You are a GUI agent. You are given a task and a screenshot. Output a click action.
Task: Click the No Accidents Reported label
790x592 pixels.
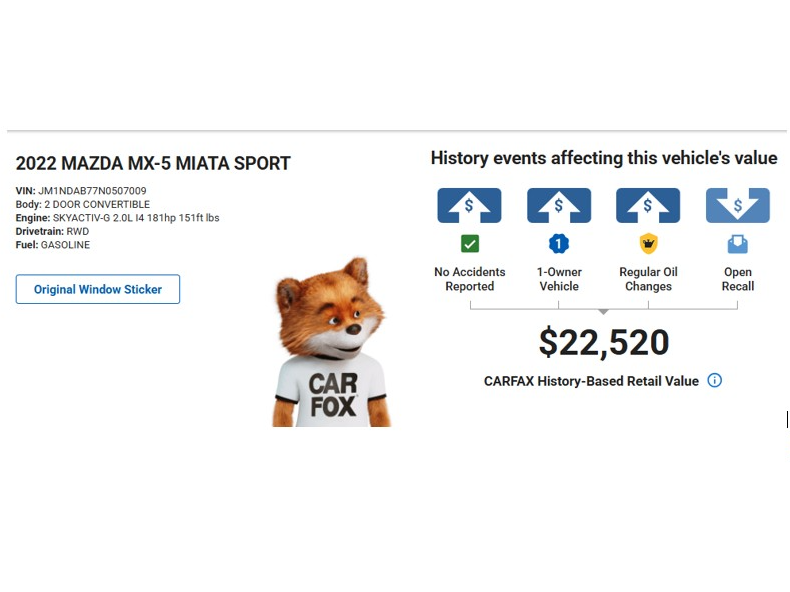tap(469, 279)
